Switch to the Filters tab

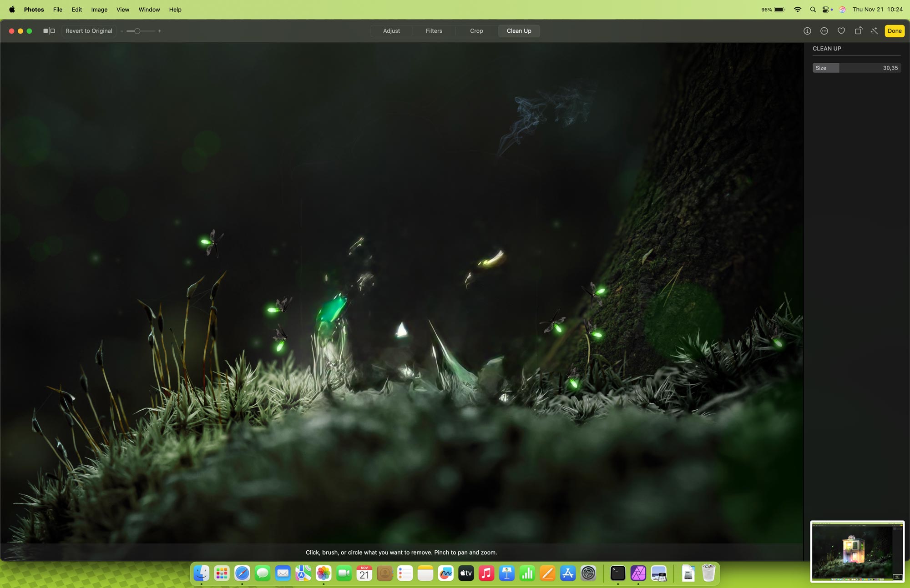[x=434, y=31]
